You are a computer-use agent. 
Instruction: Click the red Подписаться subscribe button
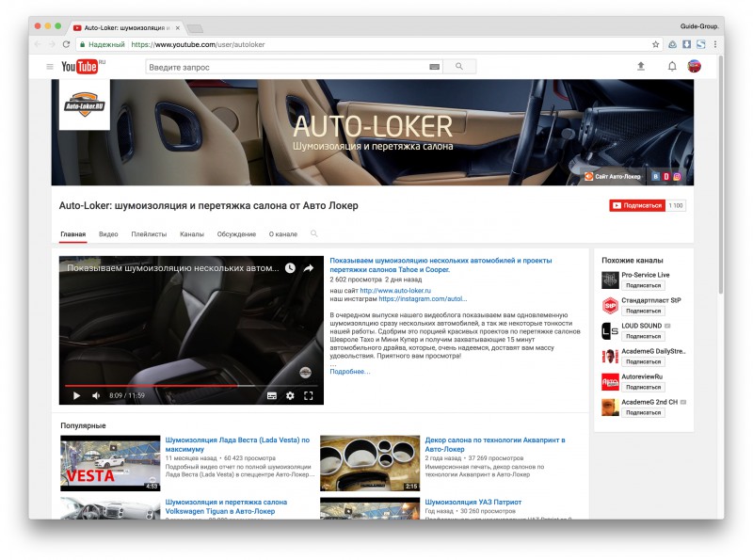(637, 205)
